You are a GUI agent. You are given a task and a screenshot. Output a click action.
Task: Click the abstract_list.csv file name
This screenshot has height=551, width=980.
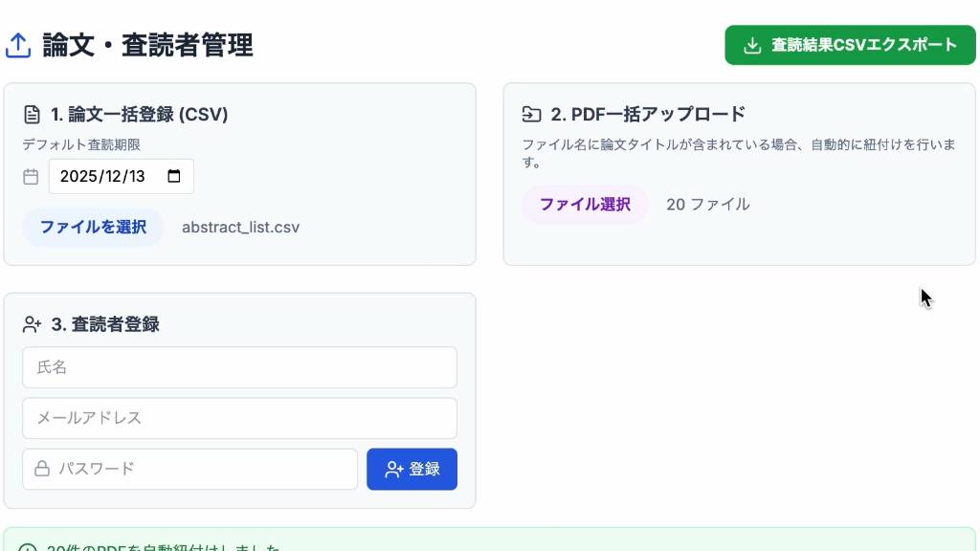240,228
